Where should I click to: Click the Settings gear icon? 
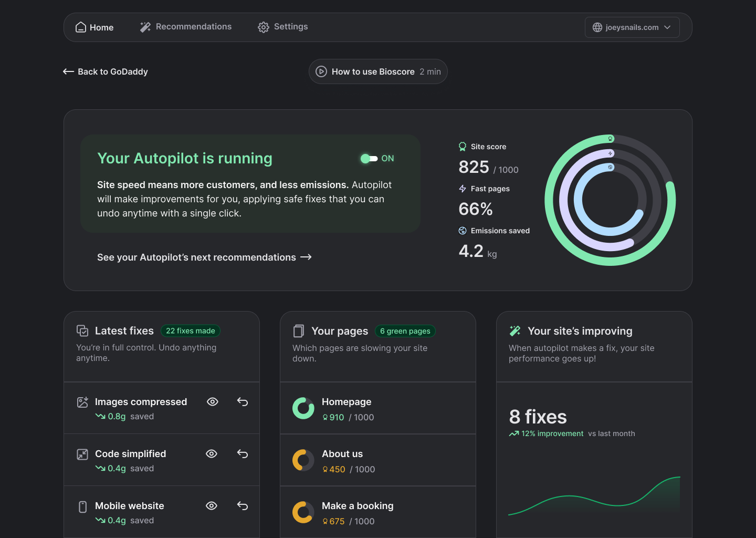pyautogui.click(x=264, y=27)
